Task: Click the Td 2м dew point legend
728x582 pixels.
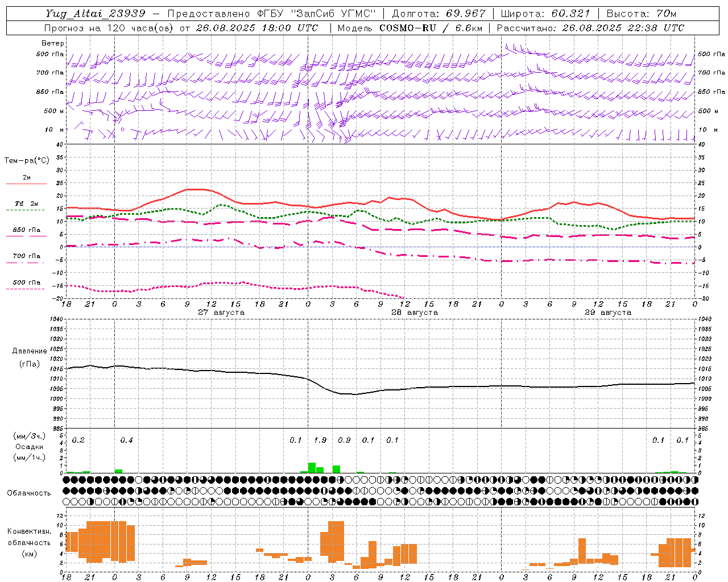Action: click(26, 206)
